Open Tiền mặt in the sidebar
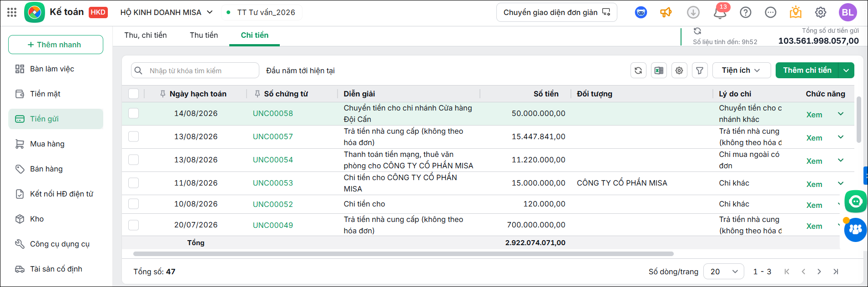This screenshot has height=287, width=868. pyautogui.click(x=56, y=94)
